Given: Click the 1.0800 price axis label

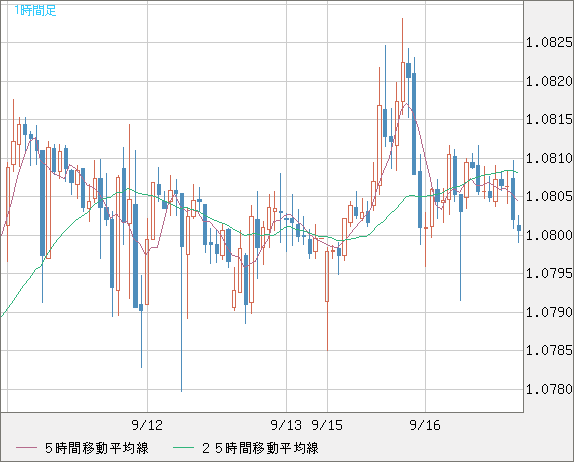Looking at the screenshot, I should (549, 235).
